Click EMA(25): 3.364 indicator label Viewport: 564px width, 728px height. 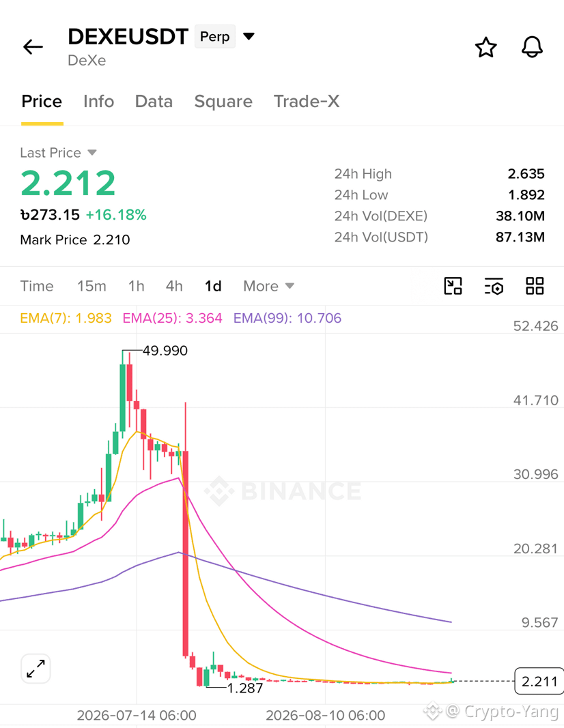172,318
